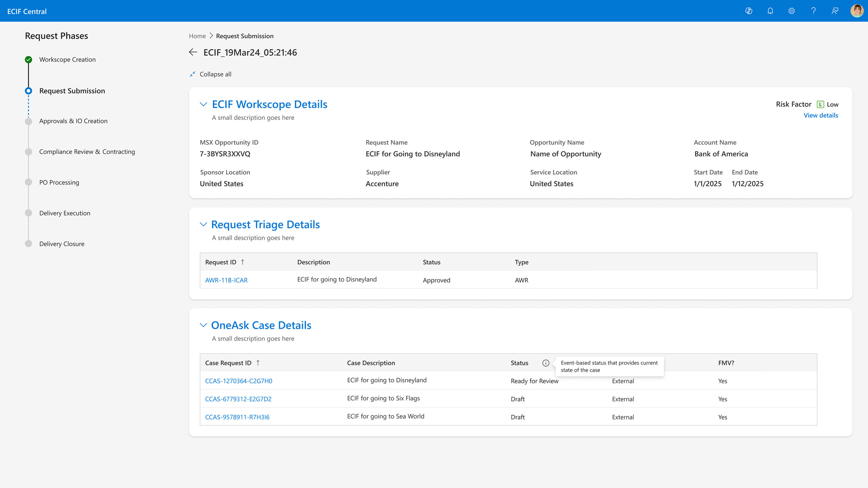Collapse the ECIF Workscope Details section

click(203, 105)
